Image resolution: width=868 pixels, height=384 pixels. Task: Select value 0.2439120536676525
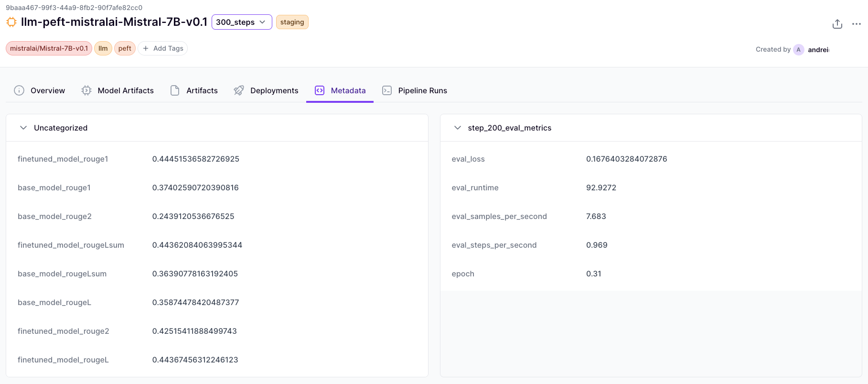193,216
